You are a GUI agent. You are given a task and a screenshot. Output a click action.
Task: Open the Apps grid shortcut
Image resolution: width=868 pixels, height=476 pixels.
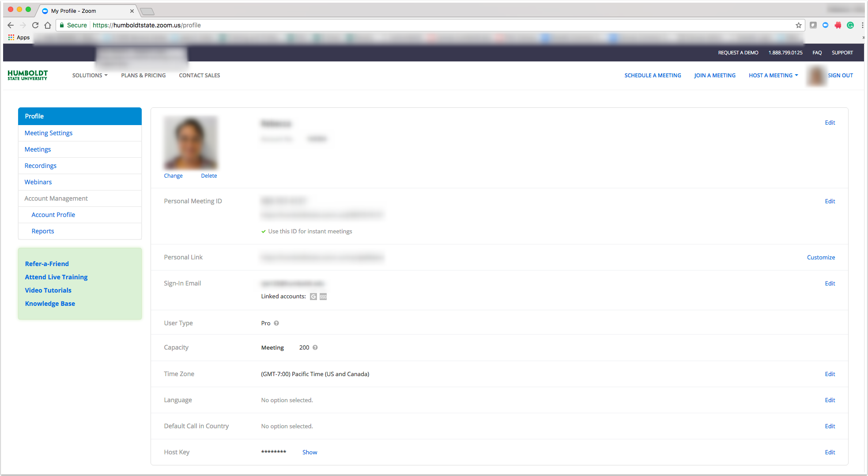19,38
